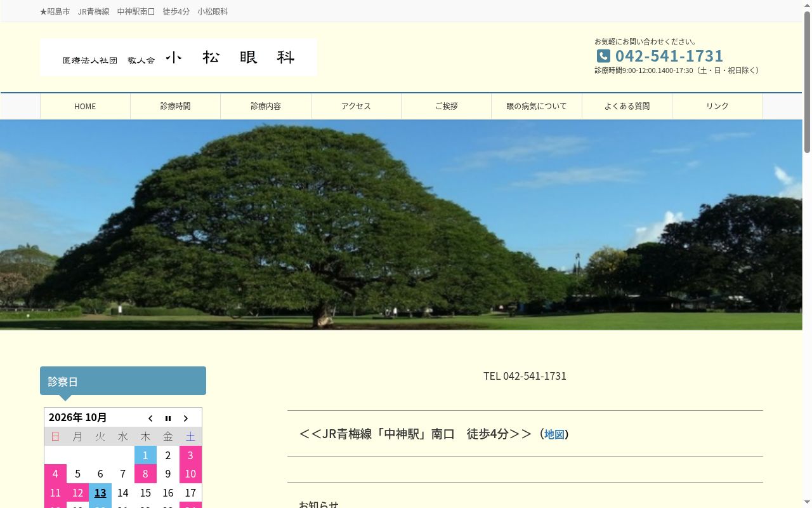Select October 5 in the calendar
This screenshot has width=812, height=508.
pyautogui.click(x=77, y=474)
